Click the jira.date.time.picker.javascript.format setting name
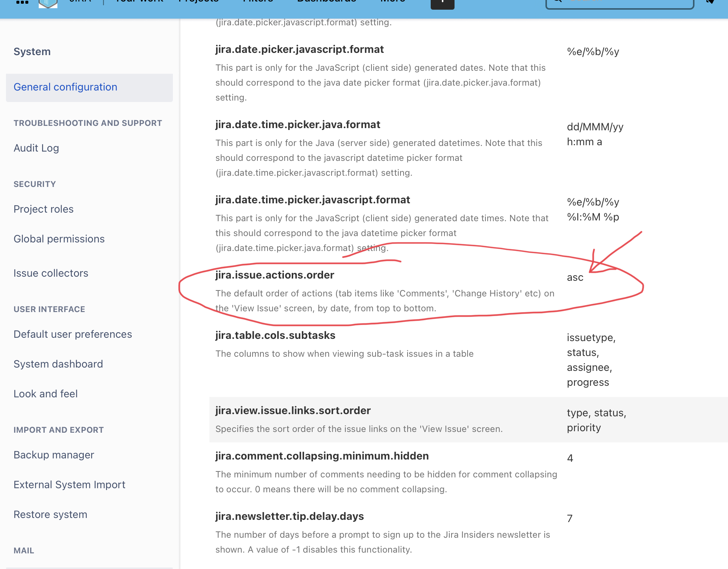This screenshot has width=728, height=569. coord(313,200)
